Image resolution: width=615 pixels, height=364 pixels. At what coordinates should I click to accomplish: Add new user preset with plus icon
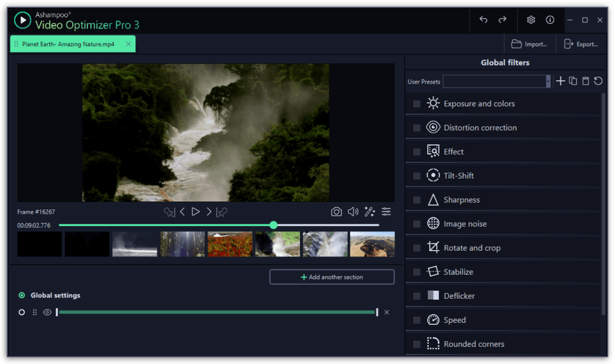(x=560, y=81)
